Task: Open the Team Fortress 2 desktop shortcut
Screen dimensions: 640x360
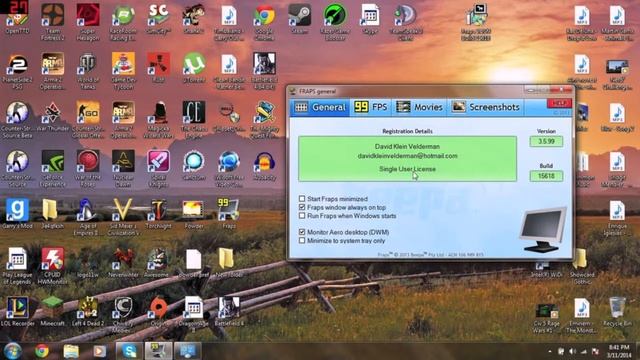Action: (x=53, y=21)
